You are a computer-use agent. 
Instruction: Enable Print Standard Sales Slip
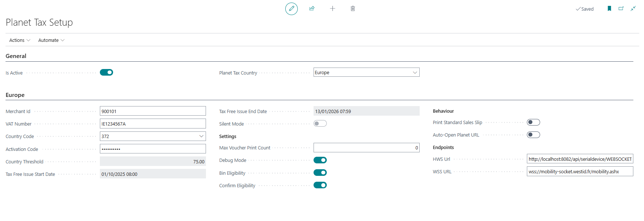coord(533,122)
